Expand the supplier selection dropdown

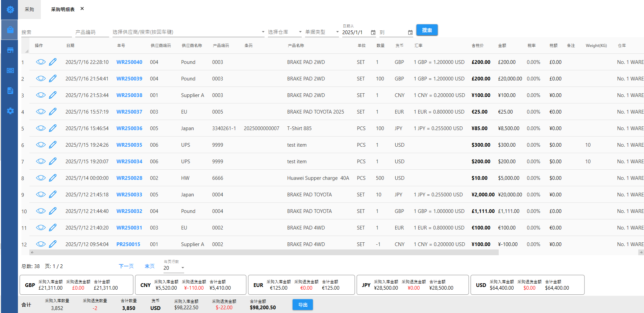(x=263, y=32)
